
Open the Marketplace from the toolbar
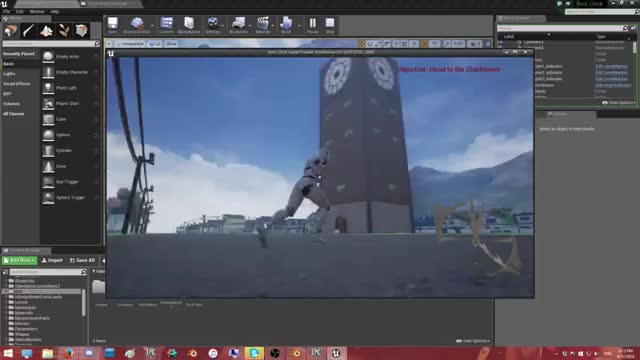tap(189, 25)
